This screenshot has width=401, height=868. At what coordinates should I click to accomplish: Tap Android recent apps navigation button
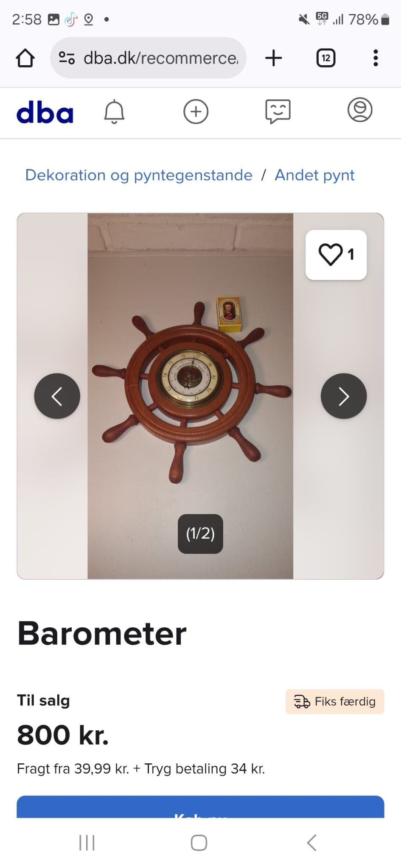(x=87, y=843)
